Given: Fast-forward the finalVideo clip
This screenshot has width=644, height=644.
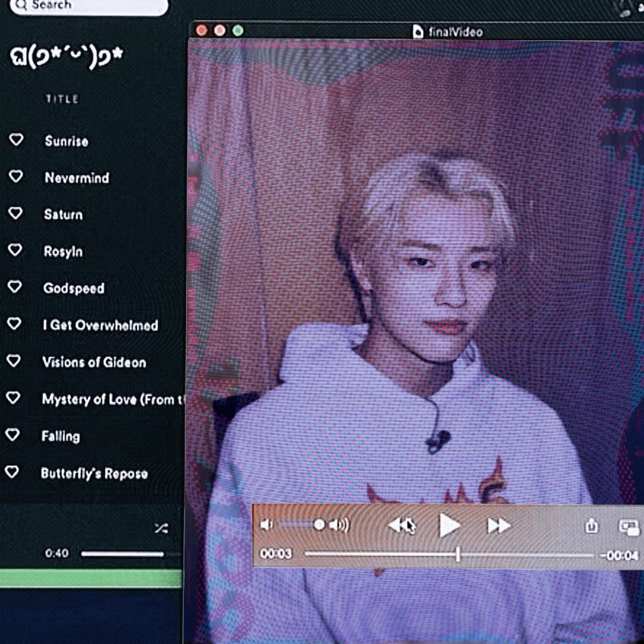Looking at the screenshot, I should (499, 525).
